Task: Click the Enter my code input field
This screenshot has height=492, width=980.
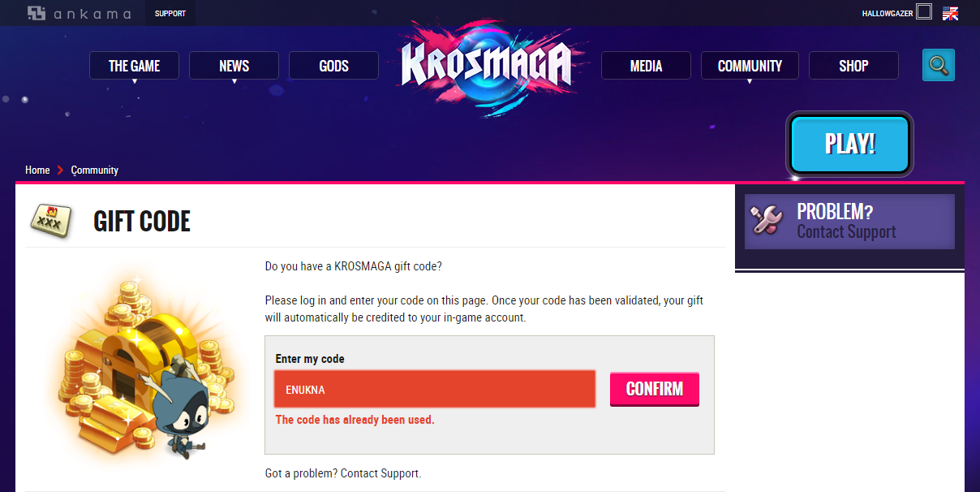Action: point(435,389)
